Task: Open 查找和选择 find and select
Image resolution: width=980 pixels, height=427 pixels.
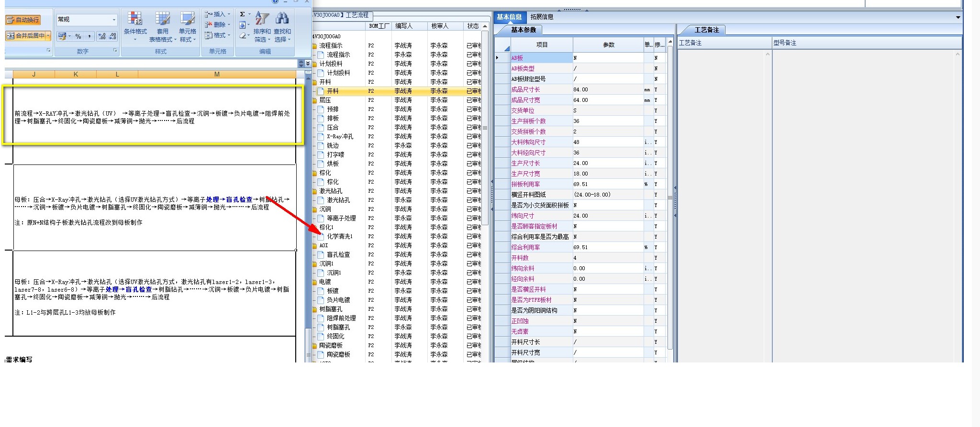Action: click(282, 27)
